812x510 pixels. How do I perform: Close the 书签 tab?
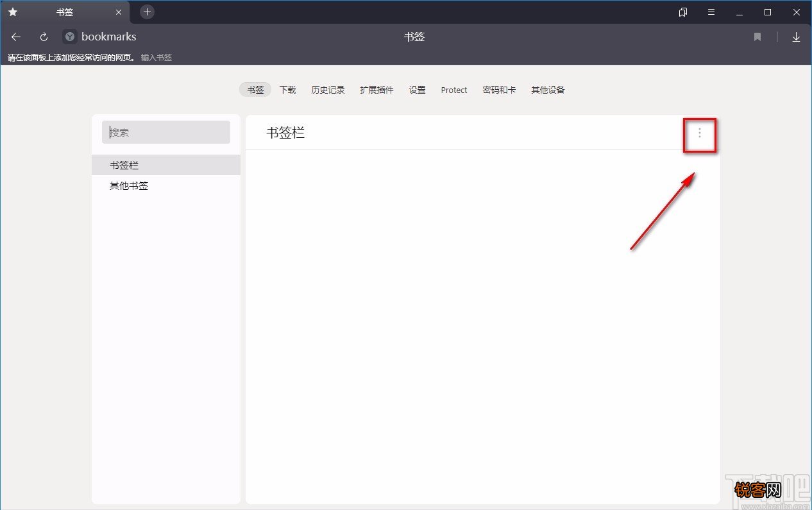click(118, 12)
